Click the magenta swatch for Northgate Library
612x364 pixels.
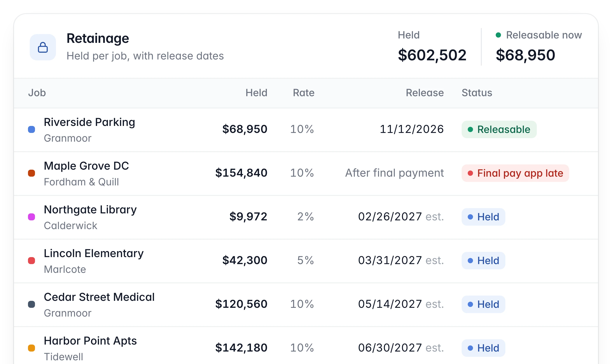(x=31, y=217)
